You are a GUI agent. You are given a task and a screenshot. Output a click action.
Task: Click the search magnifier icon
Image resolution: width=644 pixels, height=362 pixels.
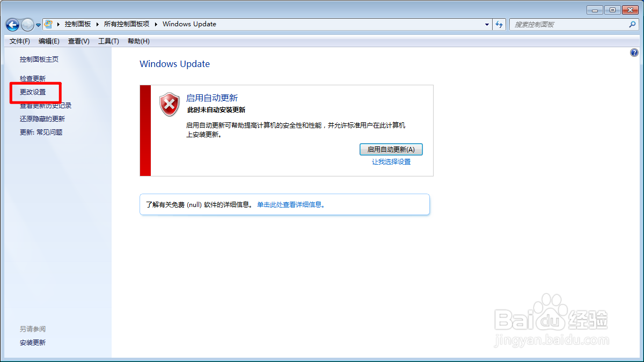click(x=632, y=25)
